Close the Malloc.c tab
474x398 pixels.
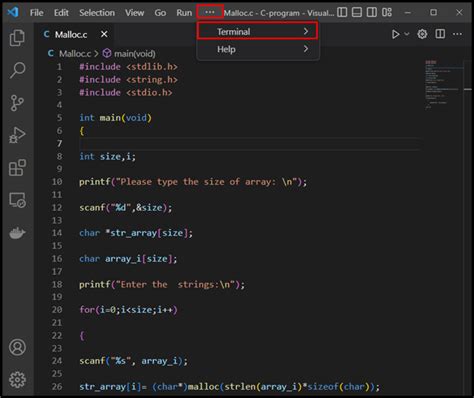click(104, 34)
